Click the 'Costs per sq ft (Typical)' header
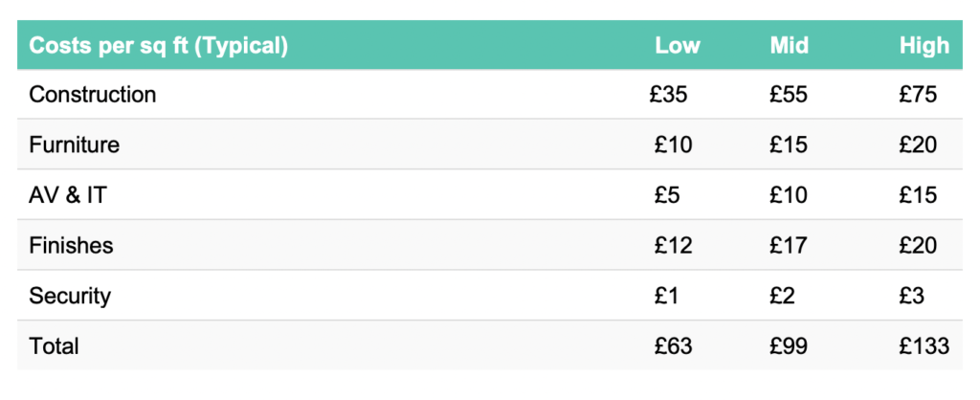 point(158,46)
